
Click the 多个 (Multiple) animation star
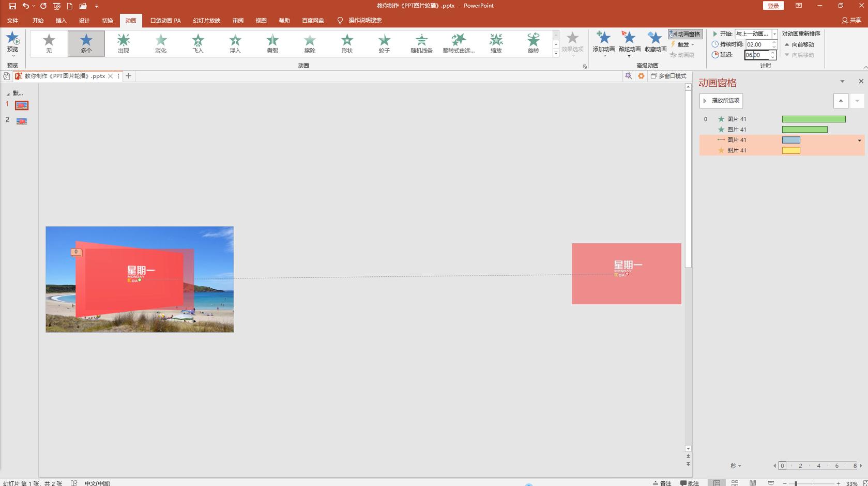tap(86, 43)
